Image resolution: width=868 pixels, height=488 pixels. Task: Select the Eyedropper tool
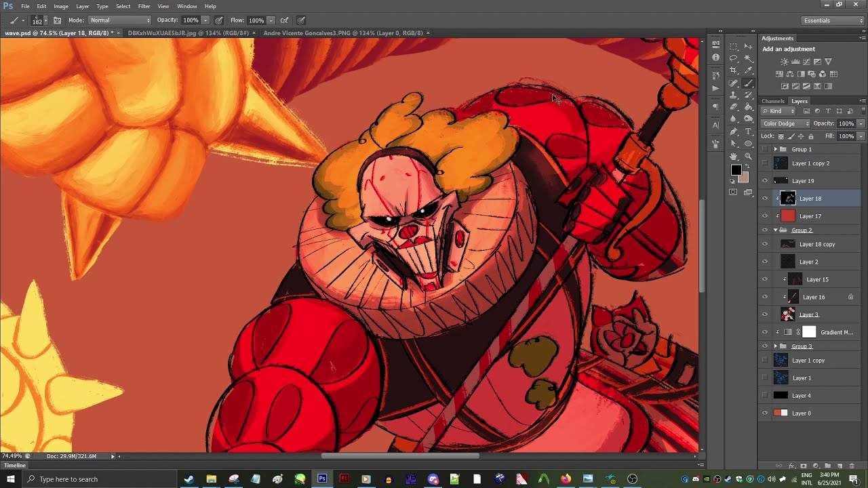coord(749,71)
